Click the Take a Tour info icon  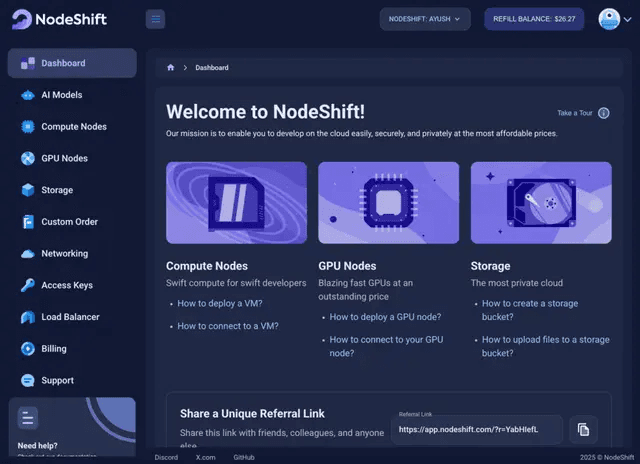(x=604, y=113)
